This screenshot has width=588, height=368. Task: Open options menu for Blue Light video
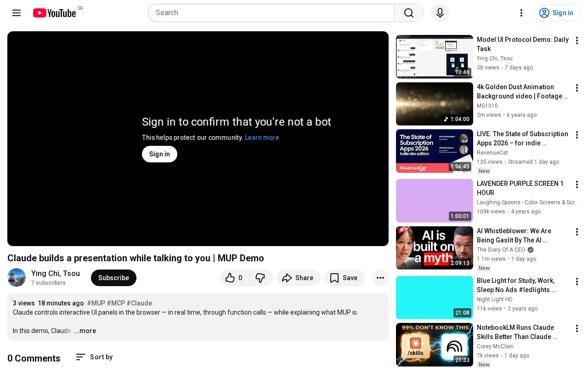click(577, 282)
